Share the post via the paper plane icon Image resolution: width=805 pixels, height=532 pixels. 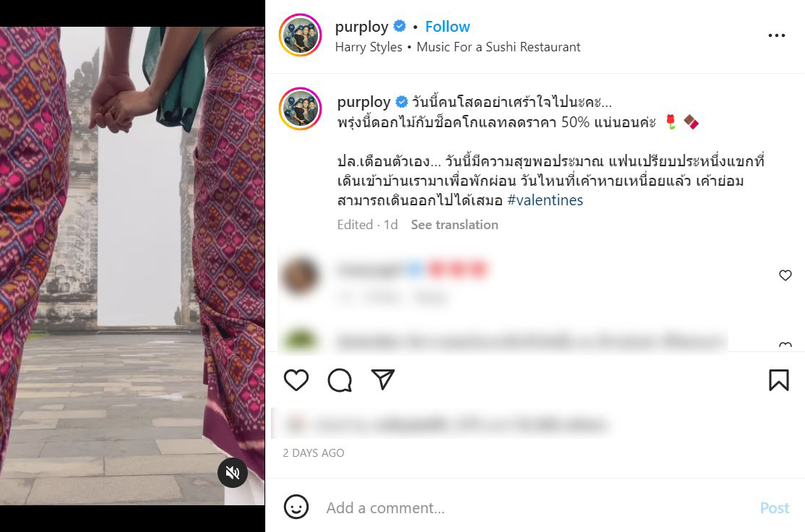coord(383,379)
